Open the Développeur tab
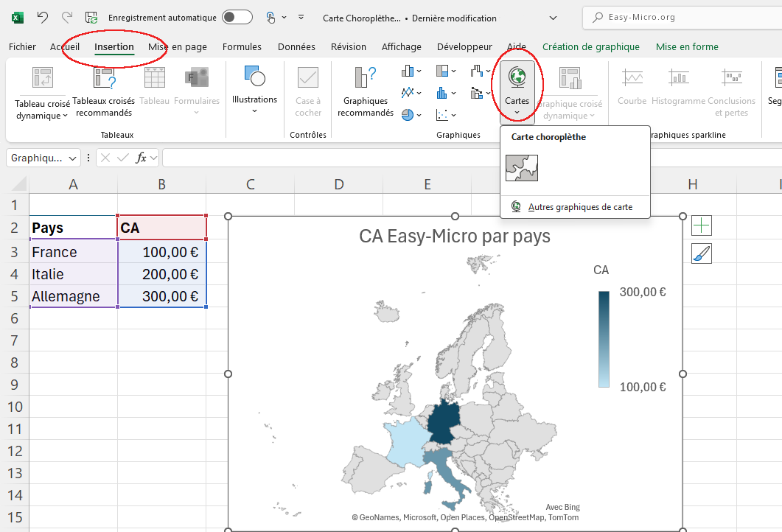The image size is (782, 532). pyautogui.click(x=464, y=47)
